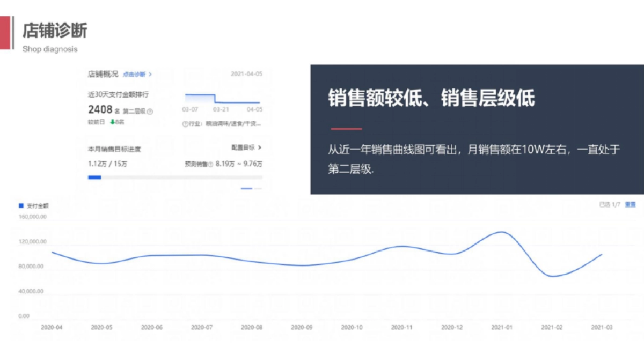Click the info icon next to 预测销售
Screen dimensions: 644x362
(x=210, y=162)
